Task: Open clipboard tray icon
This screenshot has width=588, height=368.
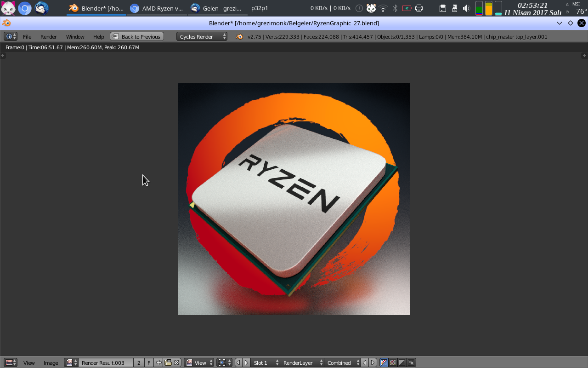Action: point(442,8)
